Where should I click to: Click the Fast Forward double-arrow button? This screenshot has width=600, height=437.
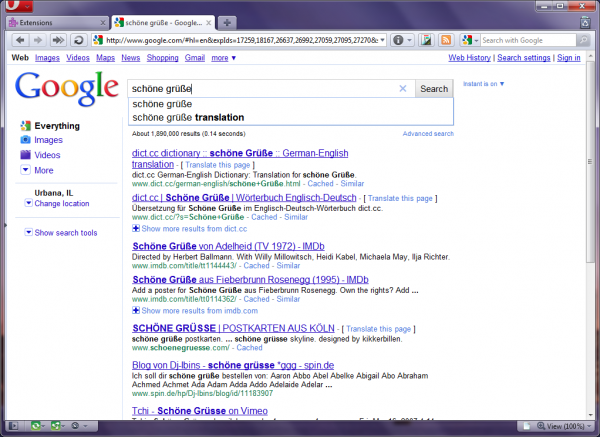(x=58, y=40)
